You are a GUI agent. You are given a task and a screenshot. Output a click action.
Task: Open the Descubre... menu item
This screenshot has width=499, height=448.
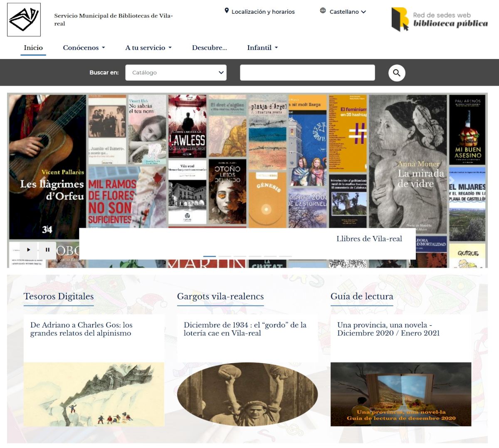[209, 48]
